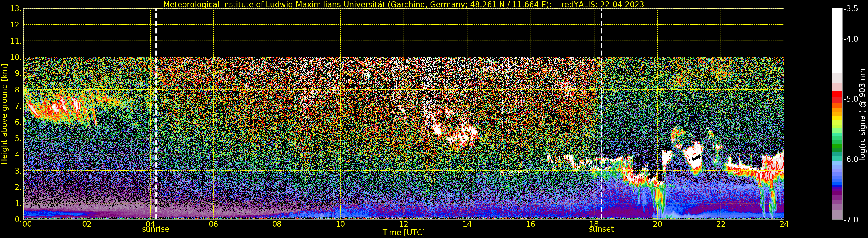Image resolution: width=868 pixels, height=238 pixels.
Task: Click the '10' tick on the time axis
Action: 340,224
